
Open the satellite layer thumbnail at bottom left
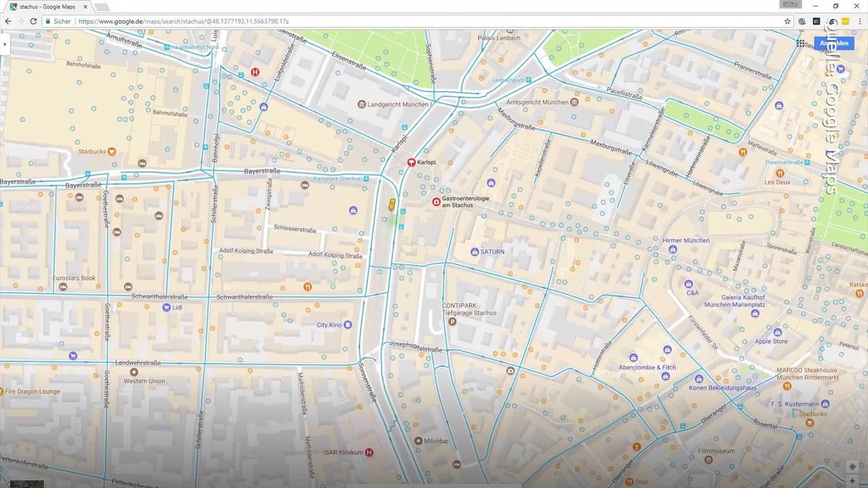tap(27, 484)
